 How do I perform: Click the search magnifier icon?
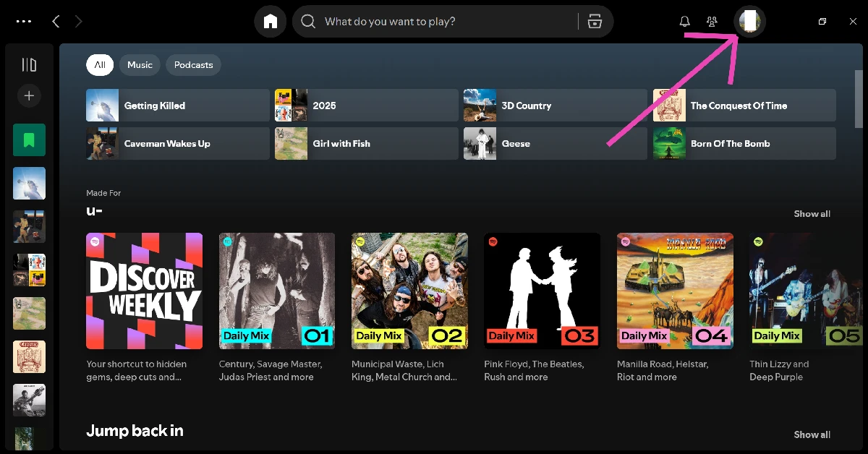point(308,22)
